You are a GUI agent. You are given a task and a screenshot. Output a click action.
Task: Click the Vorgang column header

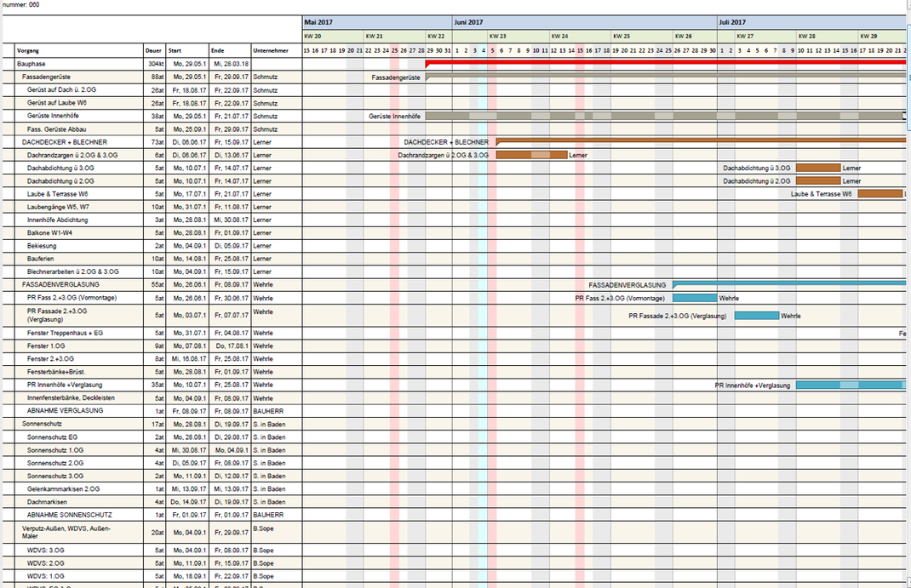28,51
